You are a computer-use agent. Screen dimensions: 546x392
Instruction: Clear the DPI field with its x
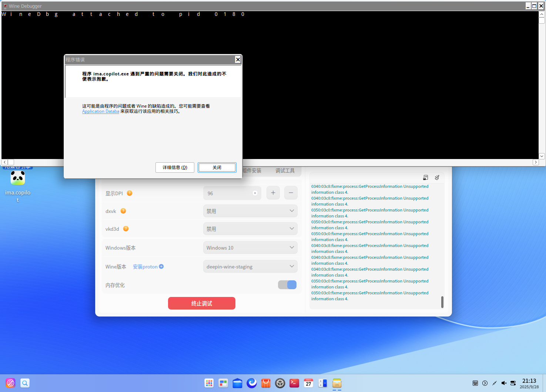255,193
